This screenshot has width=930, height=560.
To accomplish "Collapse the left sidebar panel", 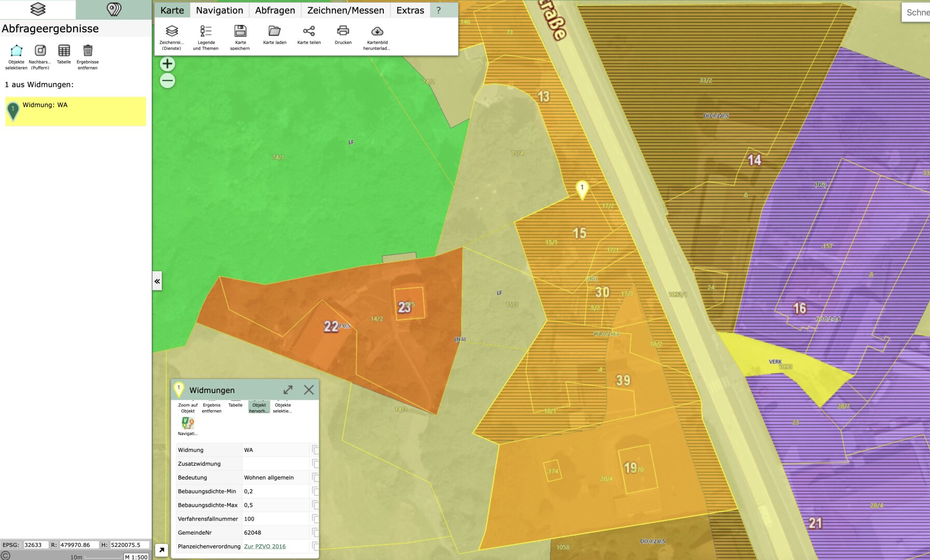I will (x=157, y=281).
